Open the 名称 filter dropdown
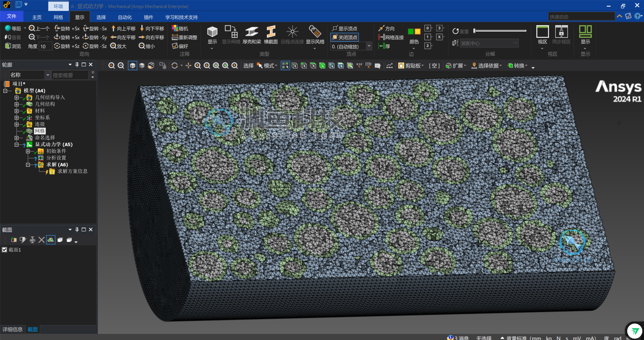The width and height of the screenshot is (644, 340). (48, 75)
